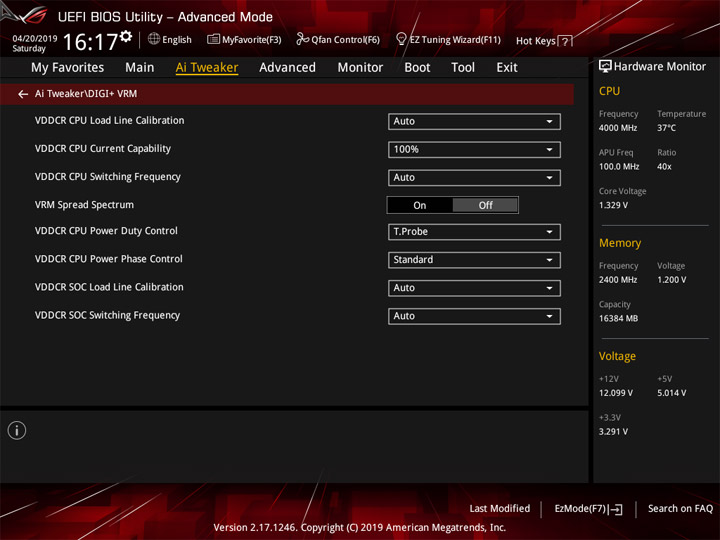This screenshot has height=540, width=720.
Task: Select the VDDCR CPU Power Phase Control label
Action: click(x=109, y=259)
